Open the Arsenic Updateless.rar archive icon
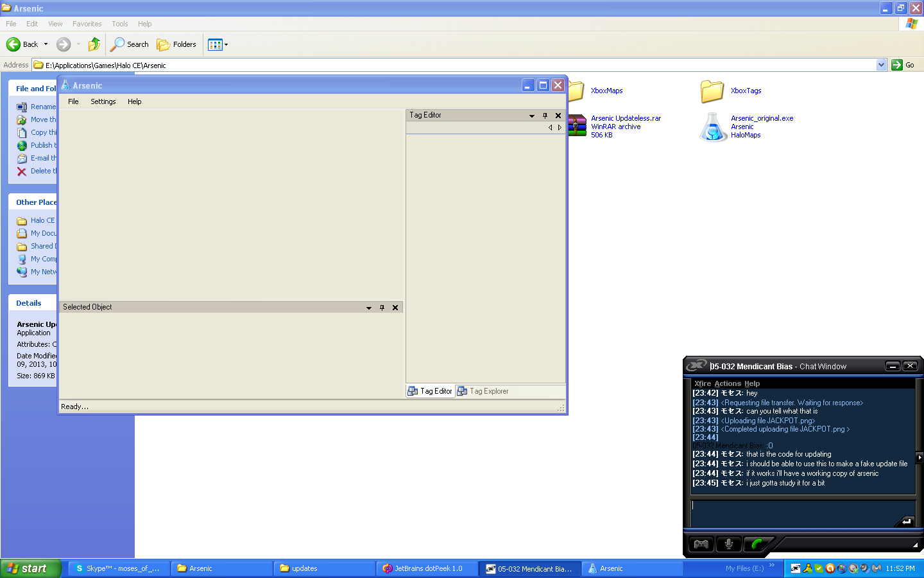 pyautogui.click(x=577, y=126)
